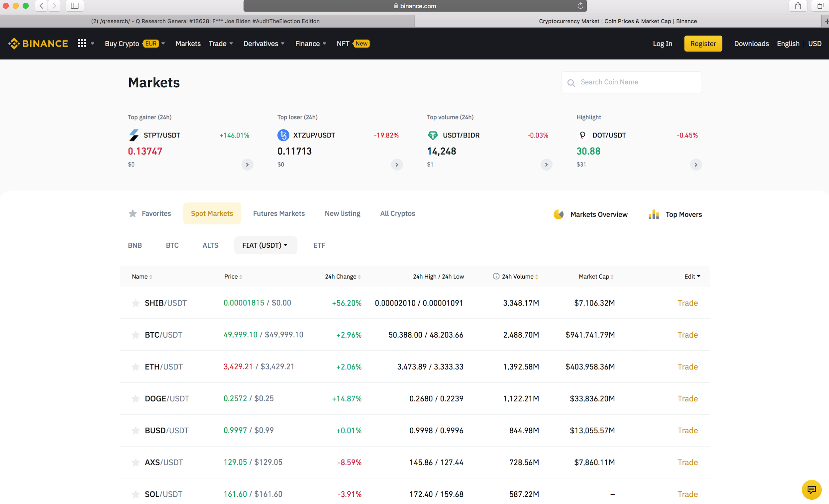Open the Downloads link
829x504 pixels.
click(x=751, y=44)
